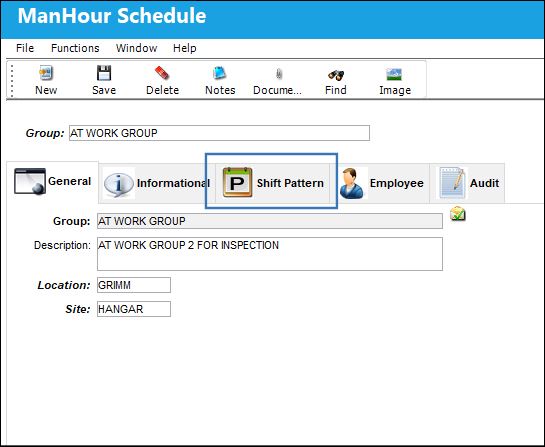This screenshot has height=447, width=545.
Task: Open the Documents paperclip icon
Action: (x=278, y=74)
